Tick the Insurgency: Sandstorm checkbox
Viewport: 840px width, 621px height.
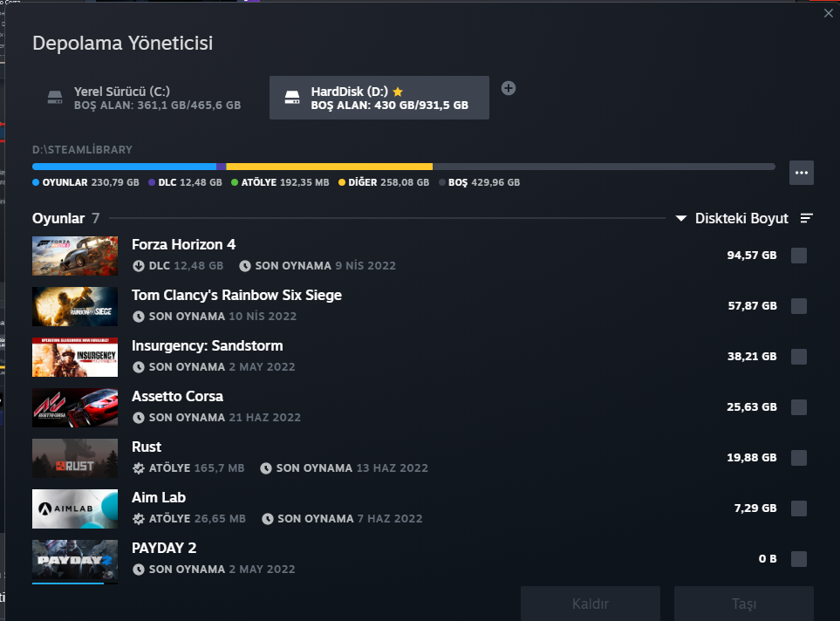799,357
